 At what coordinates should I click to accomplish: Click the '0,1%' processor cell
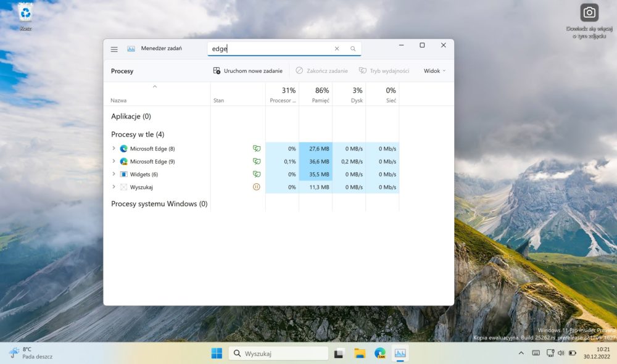283,162
